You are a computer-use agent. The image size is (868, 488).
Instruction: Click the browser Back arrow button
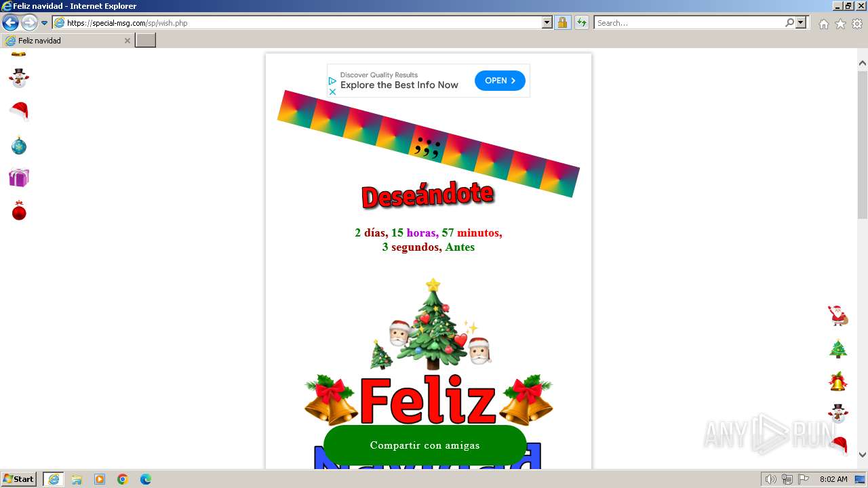10,22
